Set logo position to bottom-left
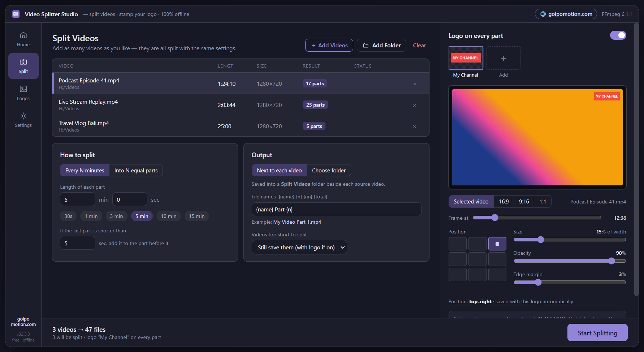This screenshot has height=352, width=644. point(458,275)
